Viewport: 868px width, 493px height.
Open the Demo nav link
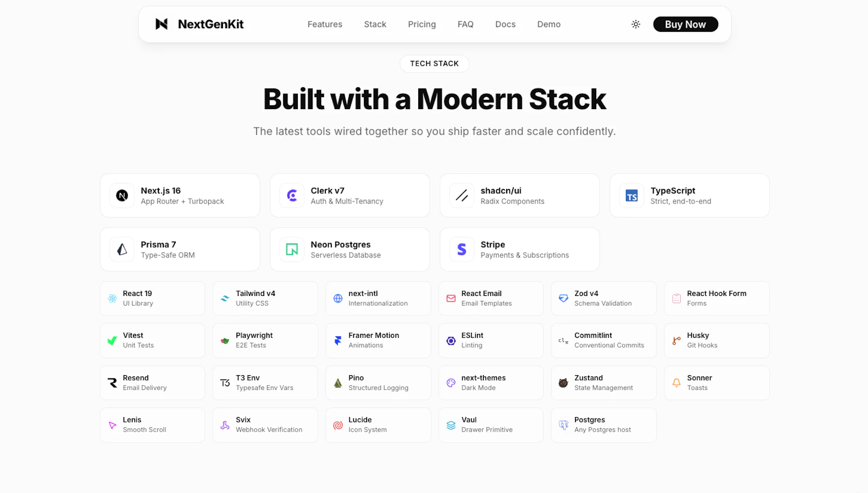click(549, 24)
